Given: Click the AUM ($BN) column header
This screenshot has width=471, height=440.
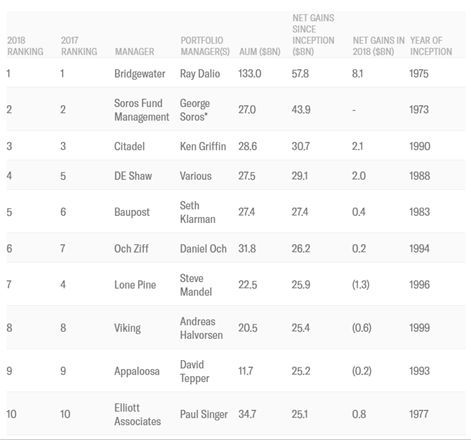Looking at the screenshot, I should (x=260, y=52).
